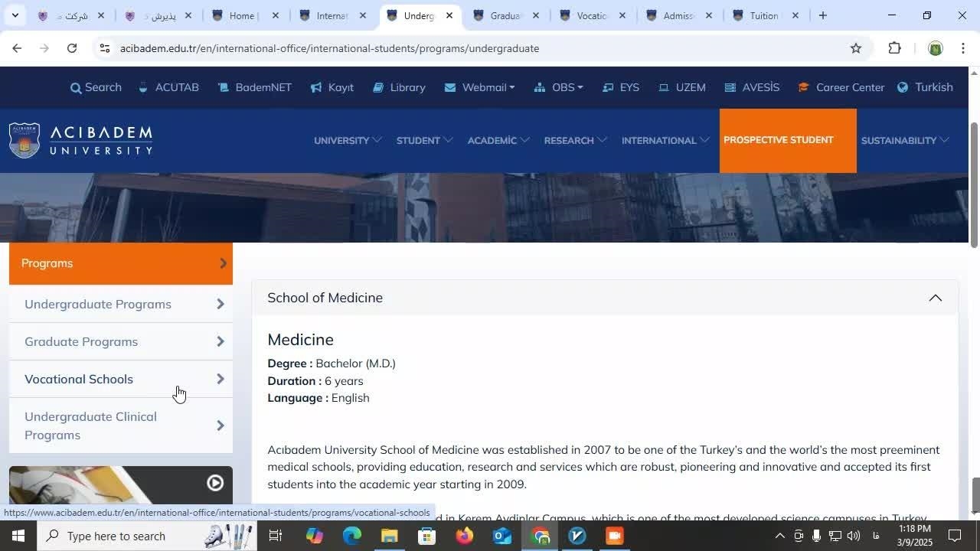The image size is (980, 551).
Task: Reload the page using the refresh icon
Action: [x=71, y=48]
